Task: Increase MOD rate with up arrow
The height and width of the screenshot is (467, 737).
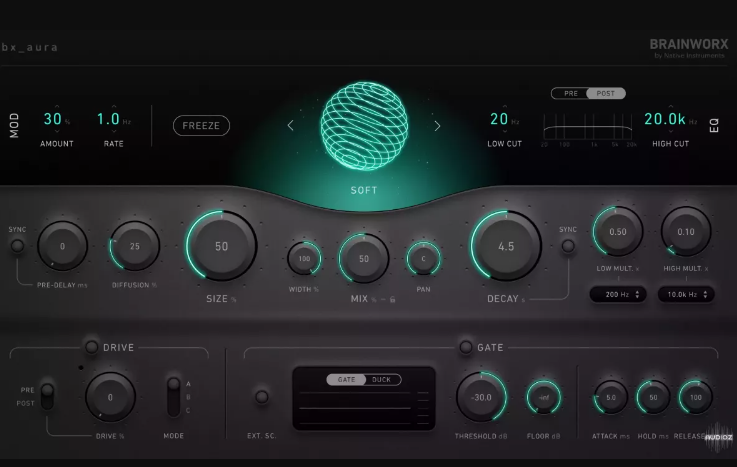Action: click(x=114, y=107)
